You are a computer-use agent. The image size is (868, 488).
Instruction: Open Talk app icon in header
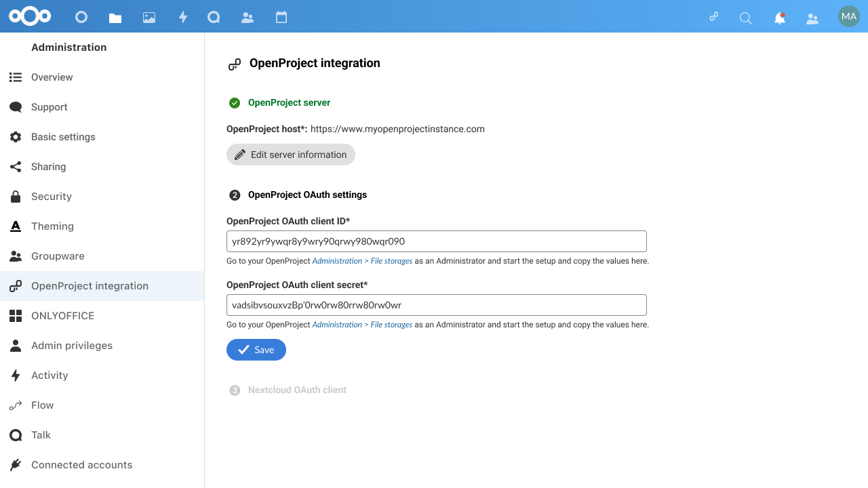click(214, 18)
